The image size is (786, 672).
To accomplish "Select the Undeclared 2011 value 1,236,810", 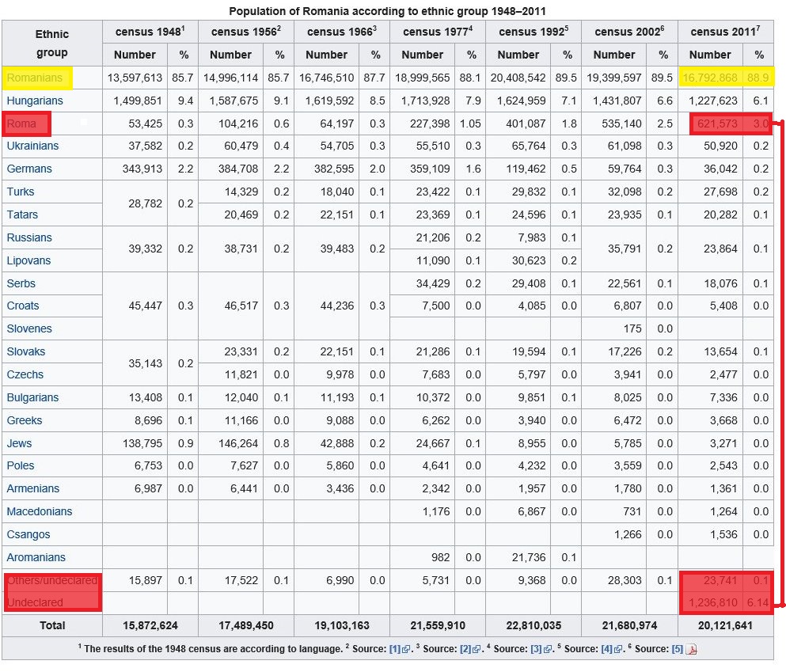I will (x=713, y=603).
